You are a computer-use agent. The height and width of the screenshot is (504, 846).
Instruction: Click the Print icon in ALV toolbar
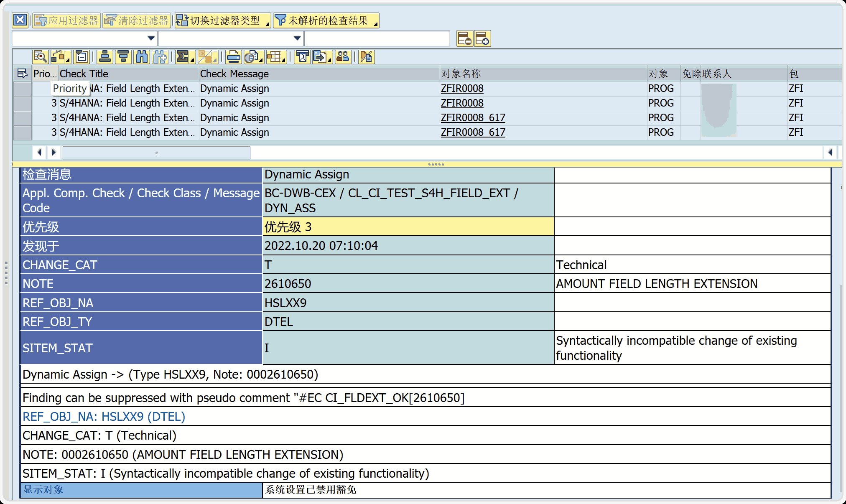point(233,56)
